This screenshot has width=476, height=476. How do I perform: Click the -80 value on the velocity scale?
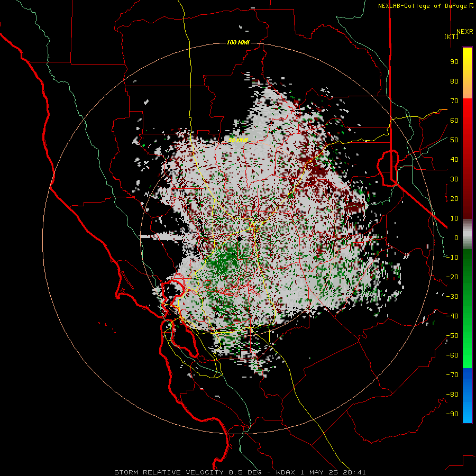point(452,395)
